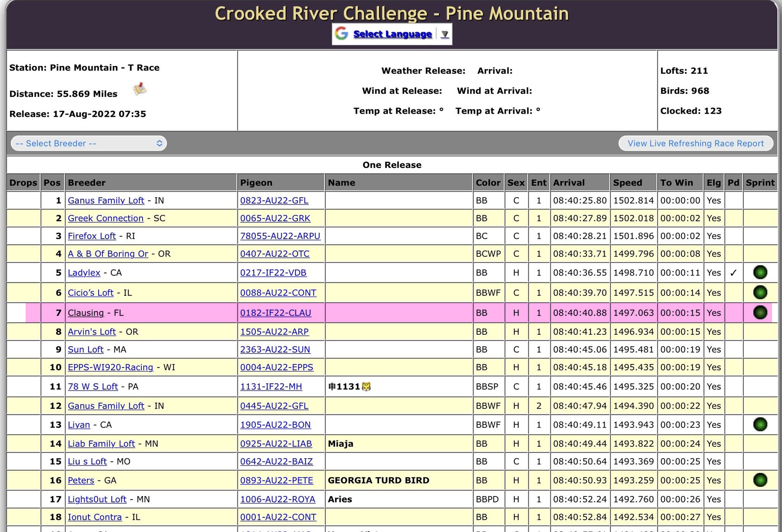Open Peters breeder link
The height and width of the screenshot is (532, 782).
click(81, 480)
